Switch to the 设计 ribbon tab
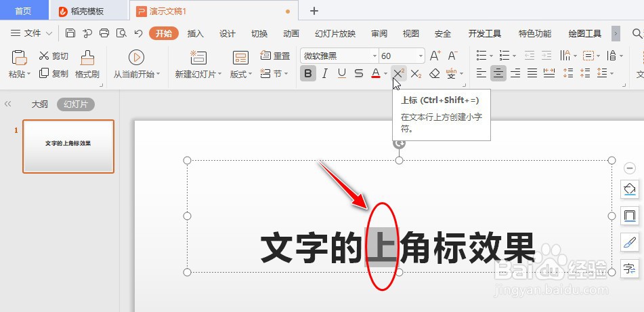Screen dimensions: 644x312 227,33
